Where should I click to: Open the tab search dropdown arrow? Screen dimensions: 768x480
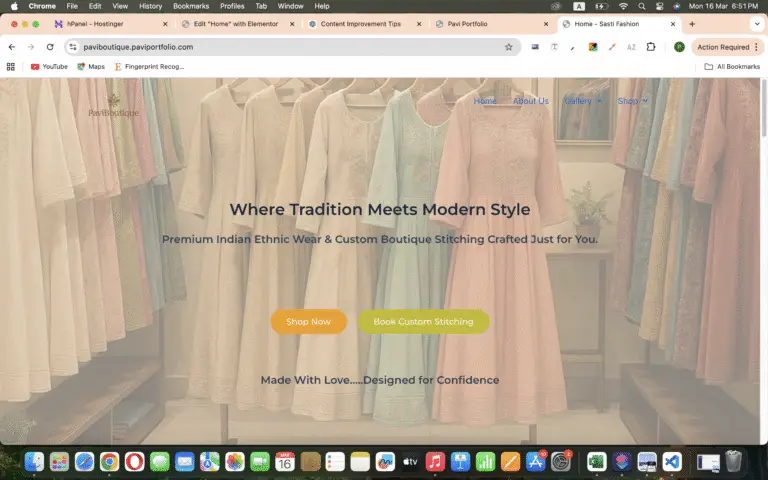point(756,24)
